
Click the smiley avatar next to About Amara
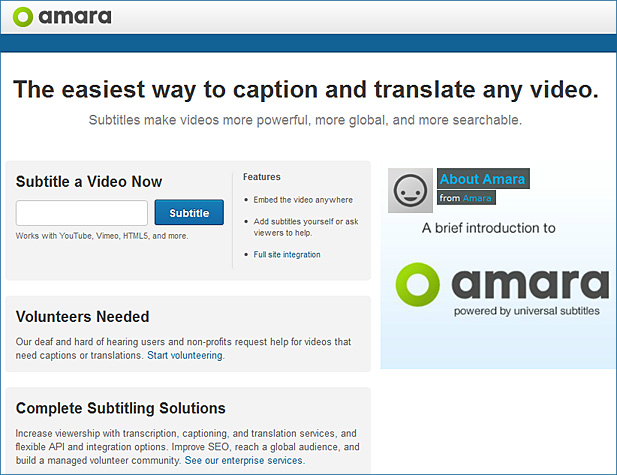410,190
